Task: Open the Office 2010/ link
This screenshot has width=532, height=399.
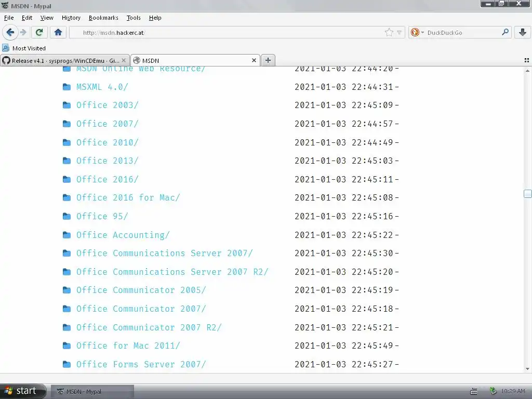Action: pos(107,142)
